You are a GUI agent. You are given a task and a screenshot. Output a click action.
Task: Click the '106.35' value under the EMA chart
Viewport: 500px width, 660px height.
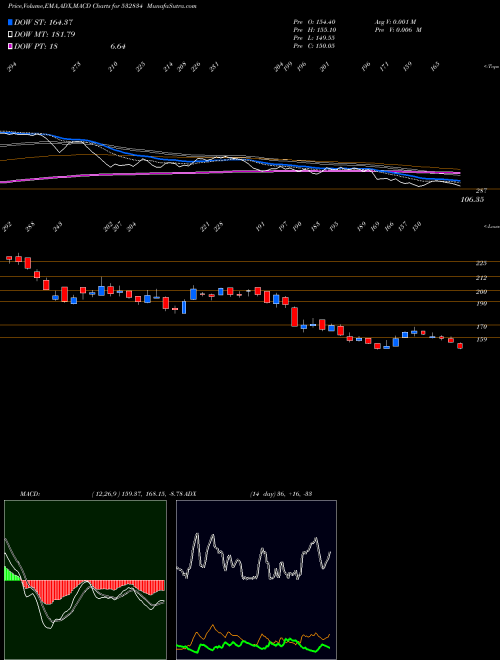coord(472,200)
